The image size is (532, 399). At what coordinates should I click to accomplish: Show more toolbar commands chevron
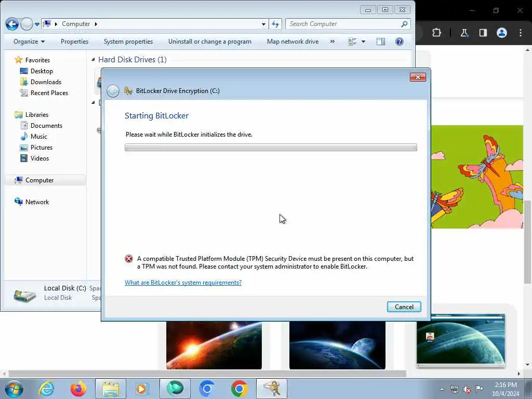pyautogui.click(x=332, y=42)
